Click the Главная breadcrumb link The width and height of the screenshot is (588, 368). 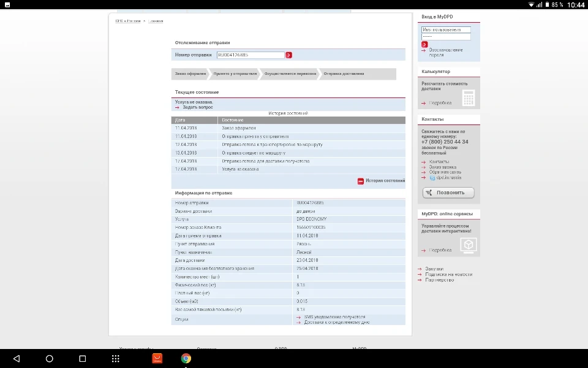[x=156, y=21]
